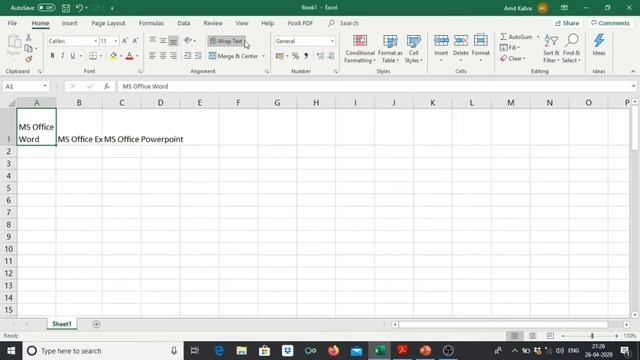
Task: Click the Share button
Action: point(567,23)
